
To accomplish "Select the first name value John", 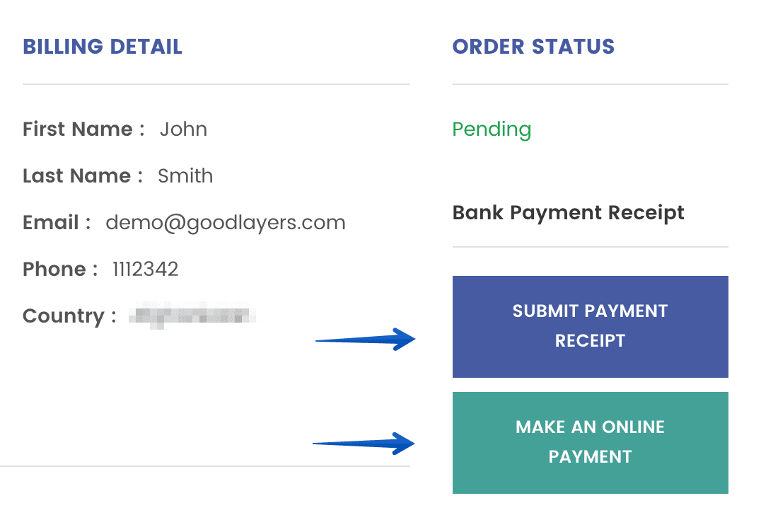I will click(x=183, y=129).
